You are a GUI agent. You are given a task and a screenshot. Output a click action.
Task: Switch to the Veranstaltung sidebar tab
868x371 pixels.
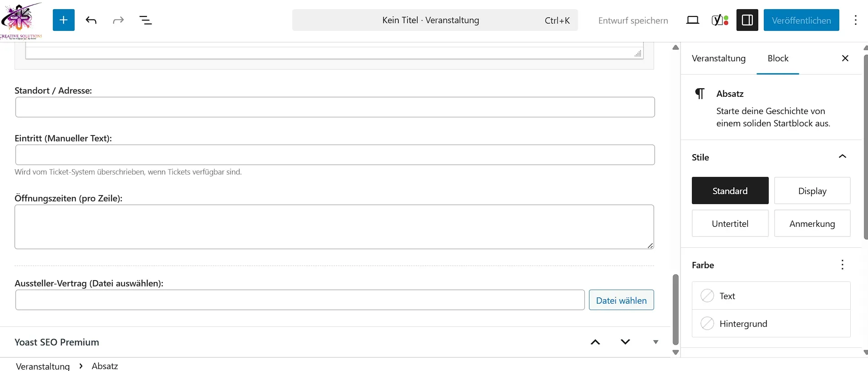coord(719,58)
